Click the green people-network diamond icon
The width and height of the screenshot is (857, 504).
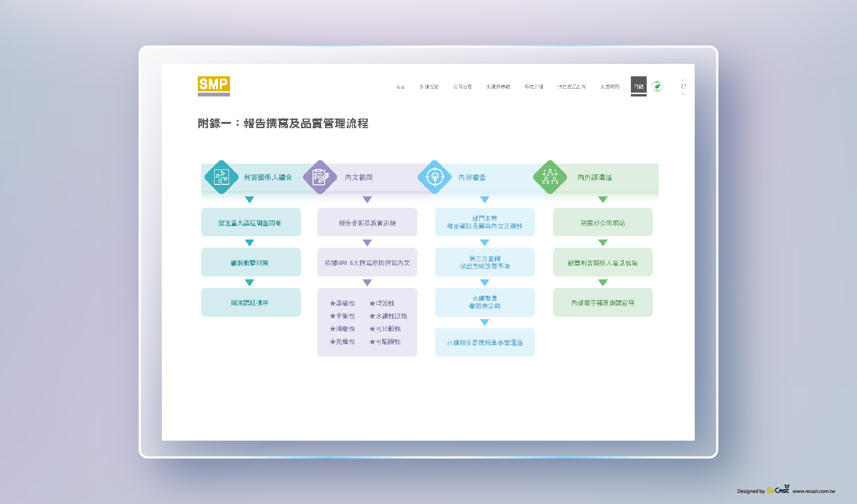point(550,177)
